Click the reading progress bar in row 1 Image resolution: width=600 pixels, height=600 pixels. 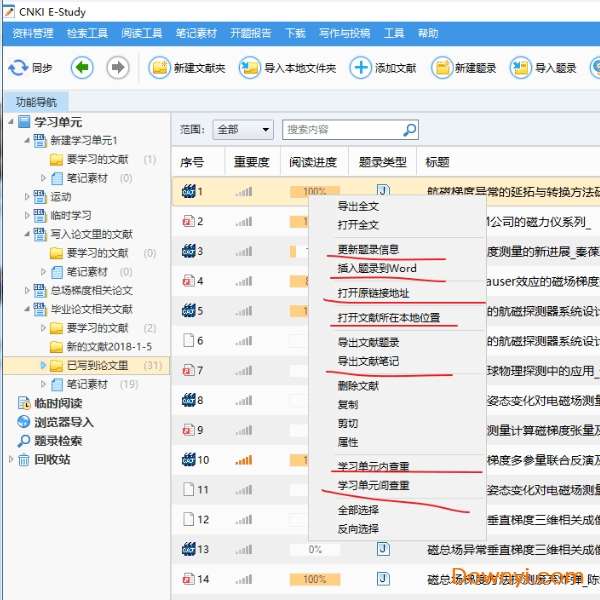(x=315, y=191)
